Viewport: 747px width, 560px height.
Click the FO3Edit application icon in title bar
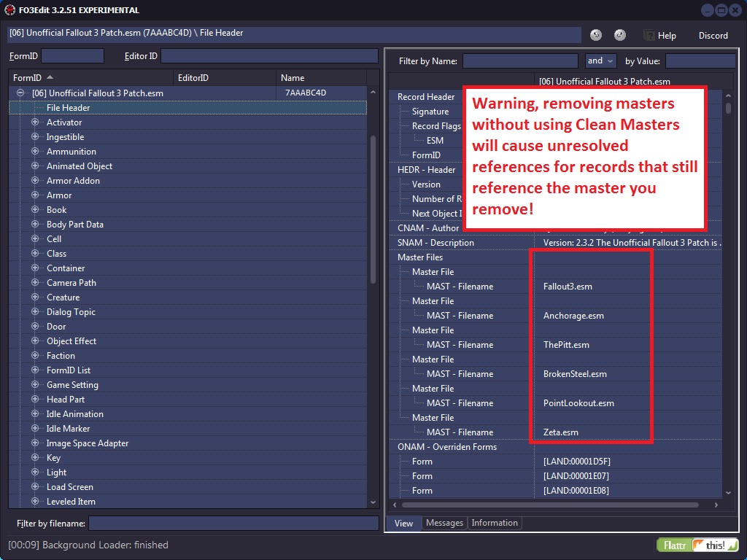[x=10, y=10]
